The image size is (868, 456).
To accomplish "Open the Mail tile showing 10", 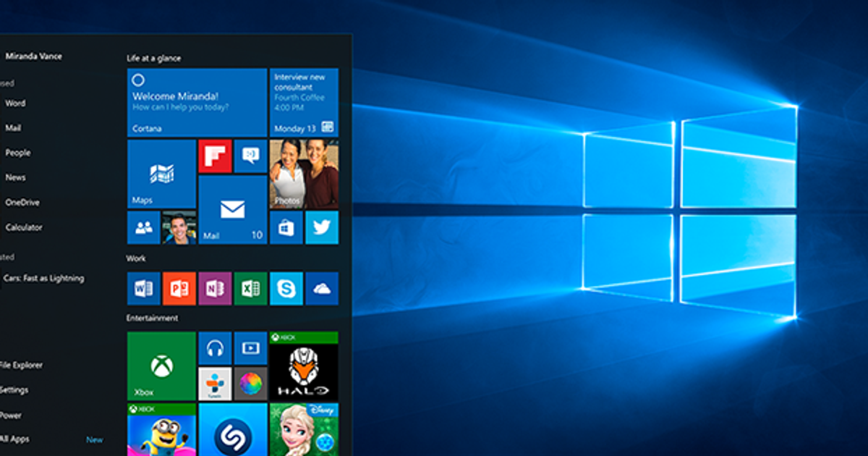I will point(233,209).
